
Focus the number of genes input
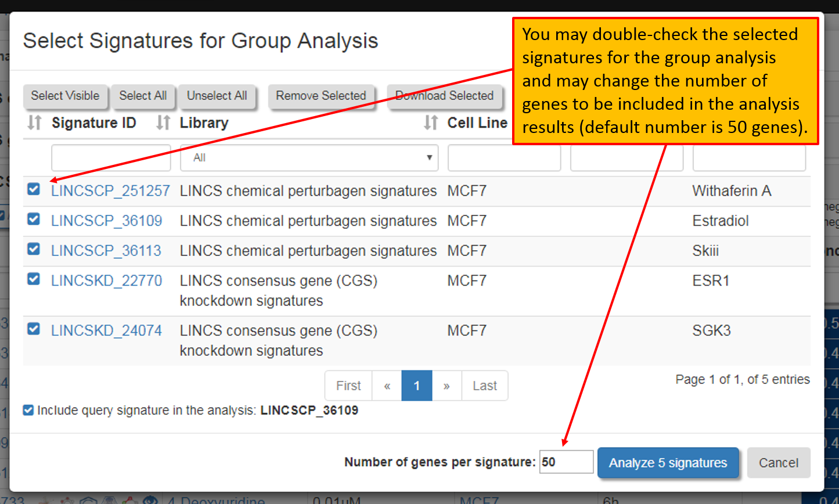coord(566,462)
